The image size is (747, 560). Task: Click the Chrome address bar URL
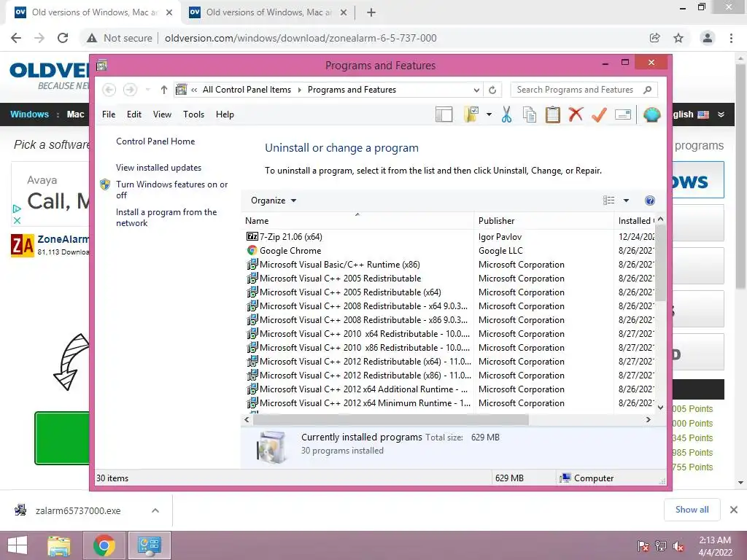[301, 38]
